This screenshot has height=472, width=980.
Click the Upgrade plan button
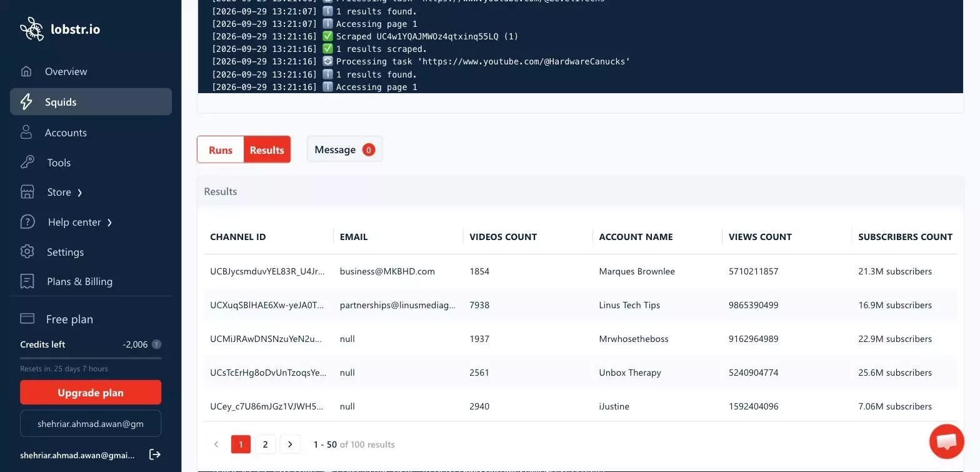[x=91, y=393]
